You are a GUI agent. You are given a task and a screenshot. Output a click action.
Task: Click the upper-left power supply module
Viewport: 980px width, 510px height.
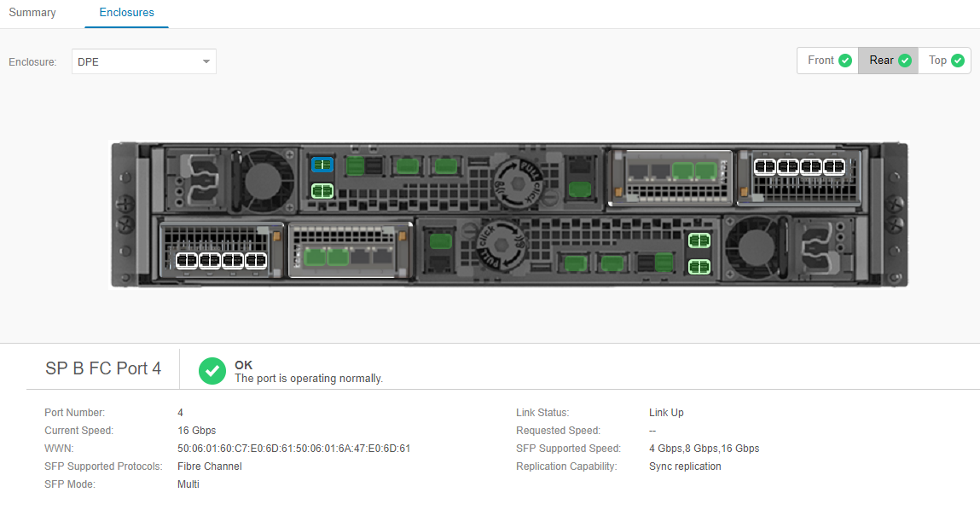click(196, 179)
